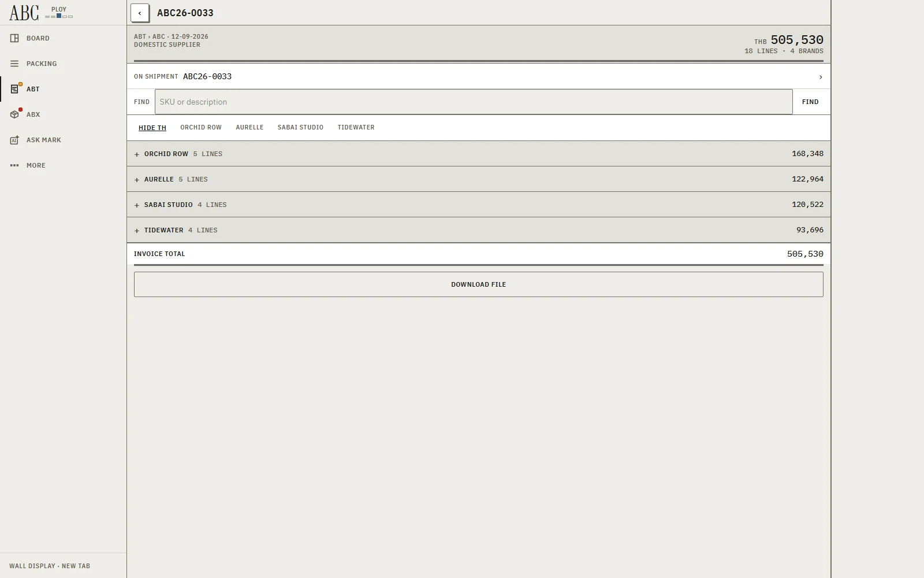Open the ABX package icon
The width and height of the screenshot is (924, 578).
pyautogui.click(x=14, y=114)
